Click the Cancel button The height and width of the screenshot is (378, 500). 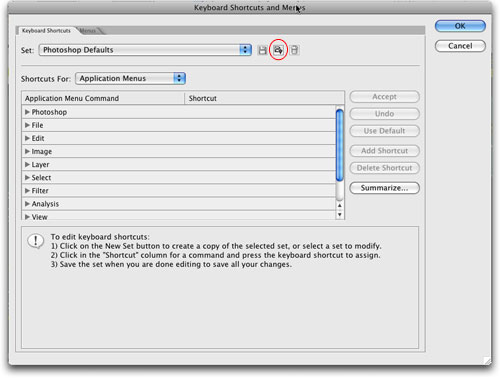tap(460, 46)
